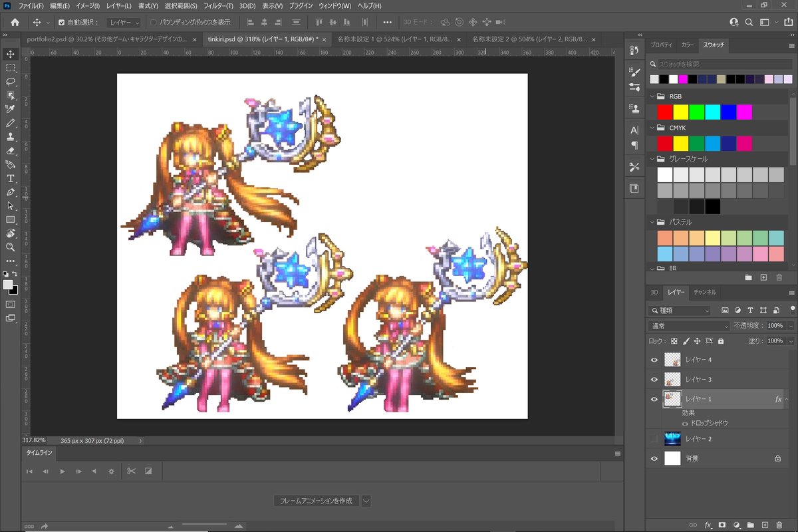
Task: Go to first frame in timeline
Action: tap(29, 471)
